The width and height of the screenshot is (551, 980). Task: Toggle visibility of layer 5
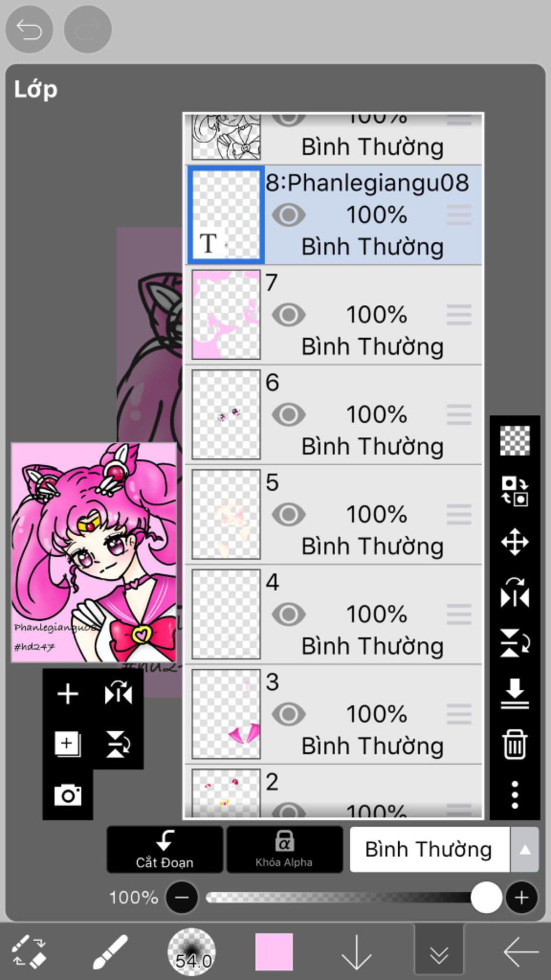pyautogui.click(x=289, y=515)
